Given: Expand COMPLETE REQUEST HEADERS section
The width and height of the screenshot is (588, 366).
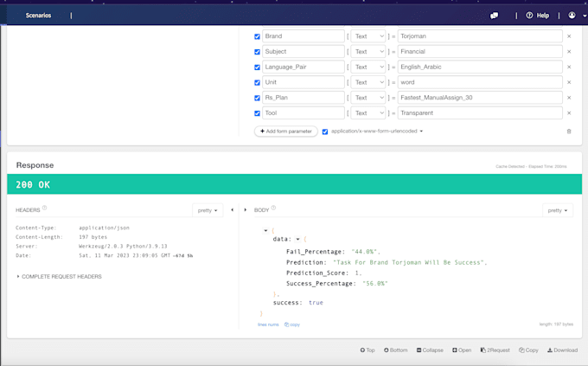Looking at the screenshot, I should (x=60, y=276).
